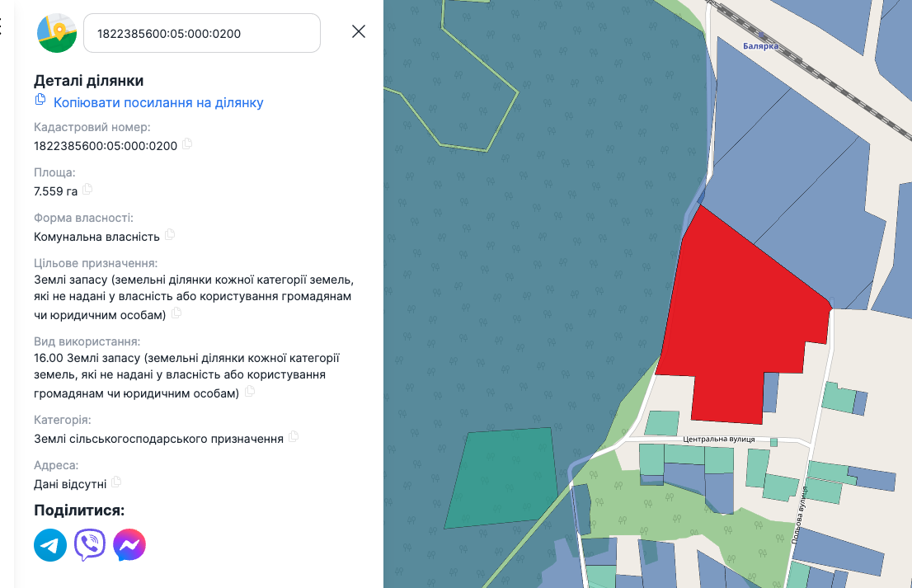The image size is (912, 588).
Task: Copy the 'Дані відсутні' address value
Action: 116,482
